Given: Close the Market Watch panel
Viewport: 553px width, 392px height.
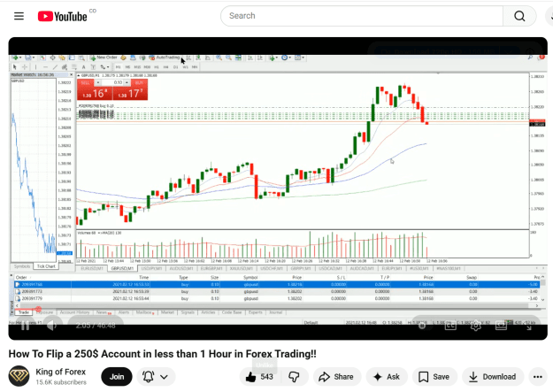Looking at the screenshot, I should tap(71, 75).
